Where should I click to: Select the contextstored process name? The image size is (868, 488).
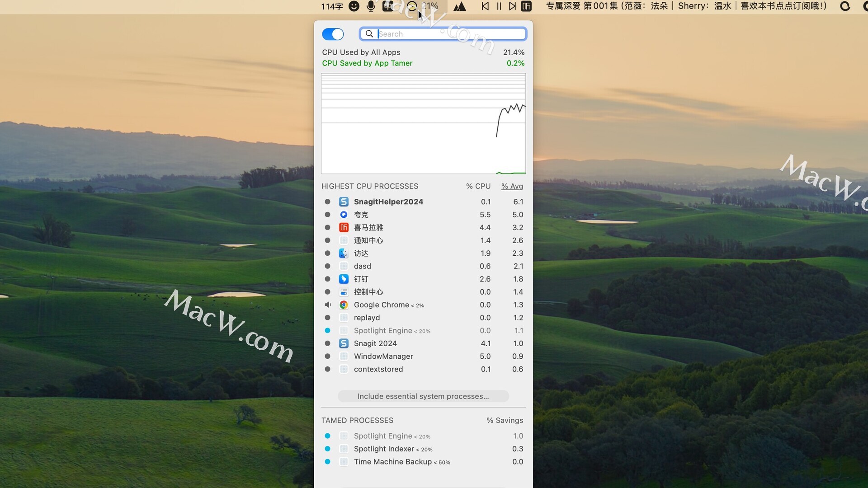[378, 369]
